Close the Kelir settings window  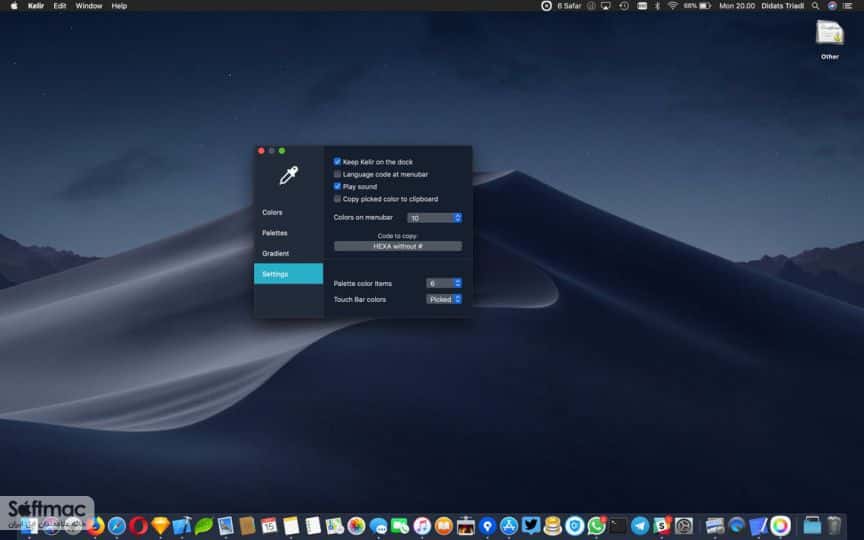261,150
